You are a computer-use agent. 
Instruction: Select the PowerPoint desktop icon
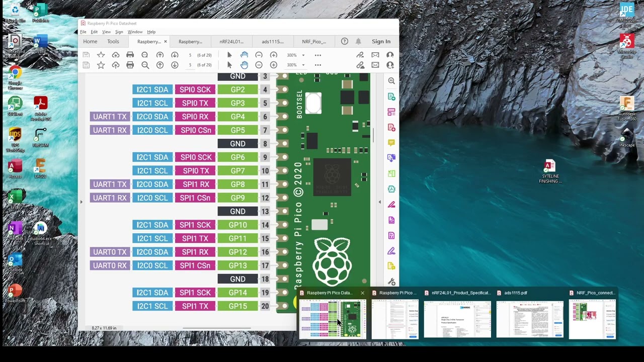[15, 294]
